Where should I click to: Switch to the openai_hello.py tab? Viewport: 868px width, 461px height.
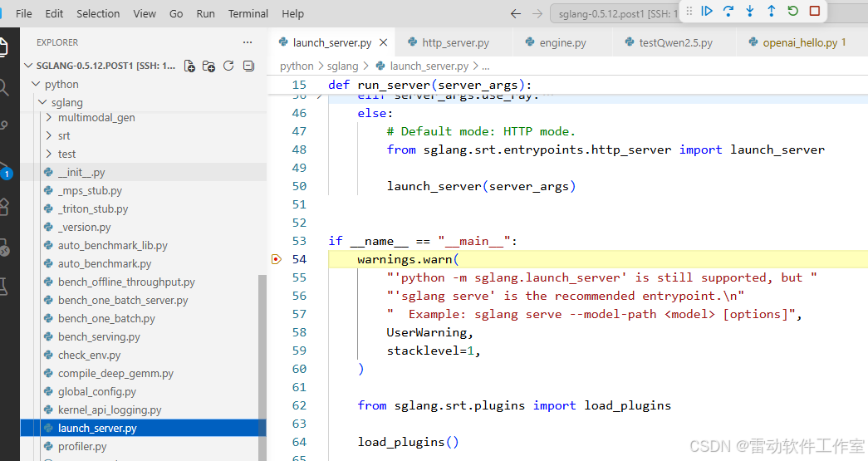coord(799,42)
